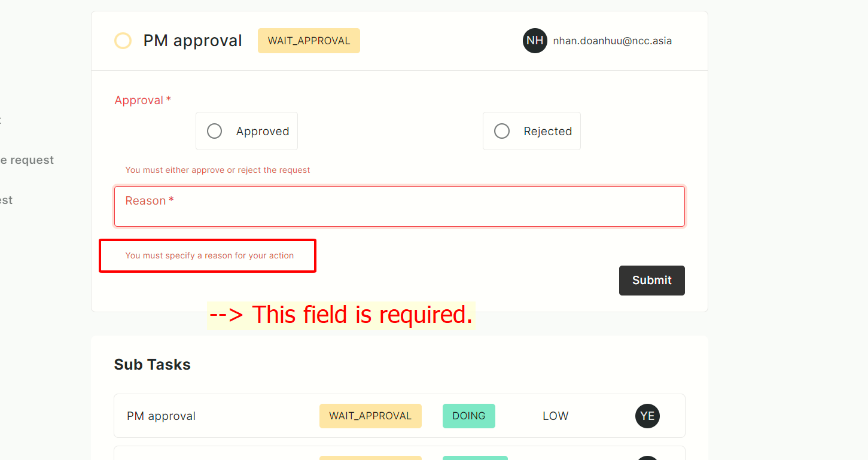868x460 pixels.
Task: Click the nhan.doanhuu@ncc.asia email link
Action: point(613,41)
